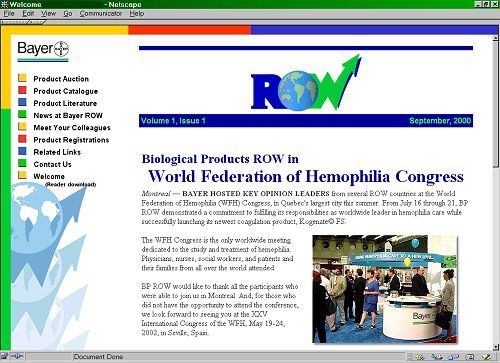Click the connection status icon beside the lock

(x=17, y=357)
